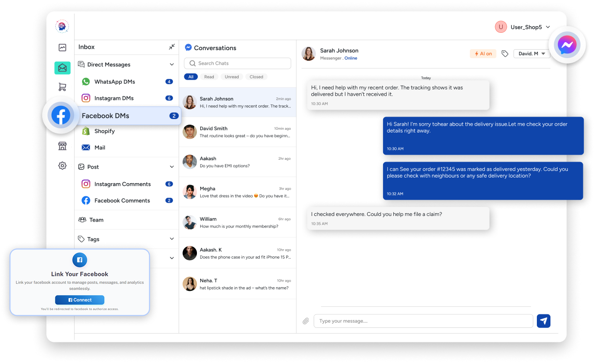
Task: Click the app logo at top left
Action: (62, 26)
